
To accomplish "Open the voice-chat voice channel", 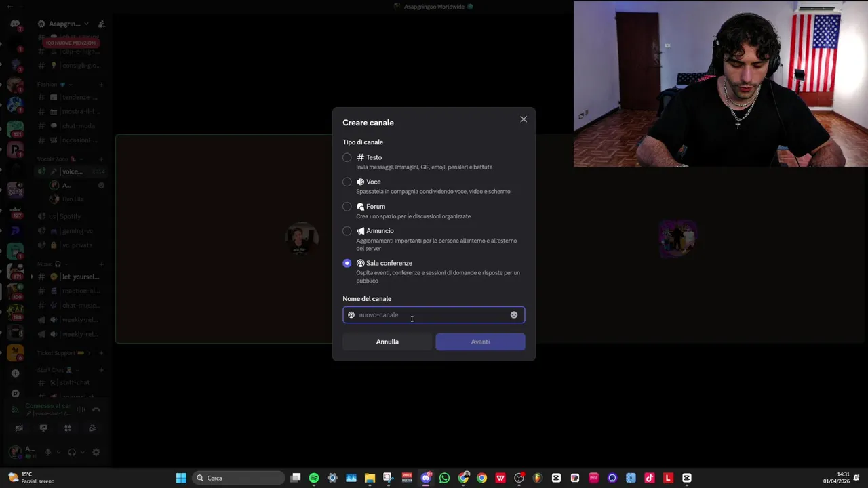I will coord(71,171).
